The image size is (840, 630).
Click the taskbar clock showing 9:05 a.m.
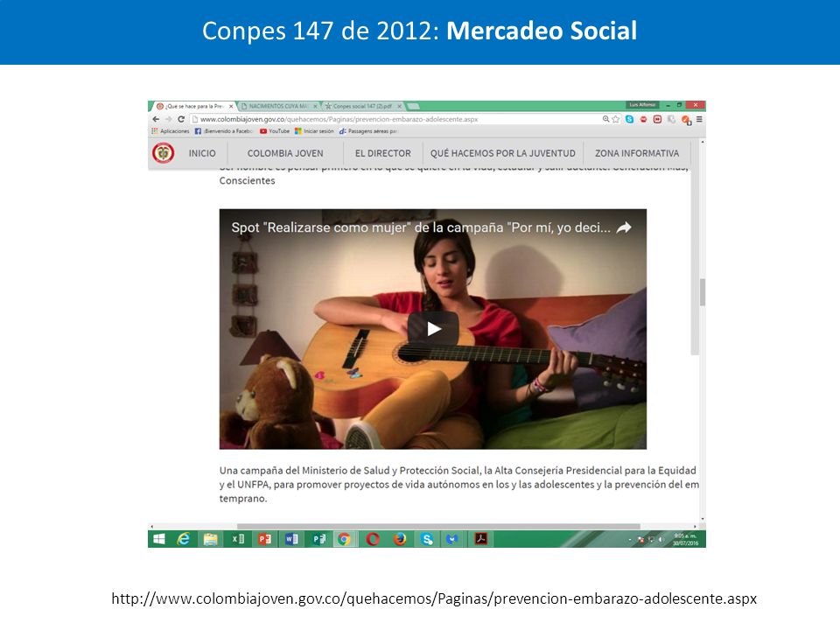pyautogui.click(x=686, y=540)
